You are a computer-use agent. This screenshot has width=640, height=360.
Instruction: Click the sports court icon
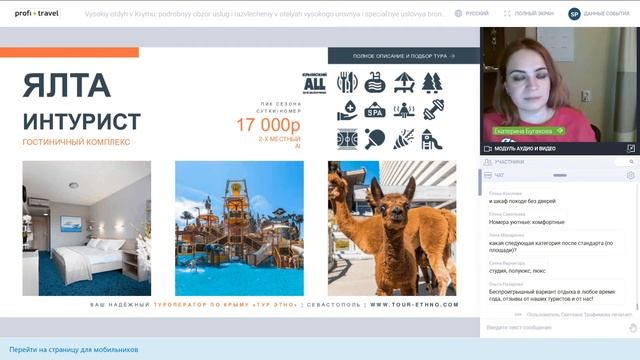click(347, 139)
